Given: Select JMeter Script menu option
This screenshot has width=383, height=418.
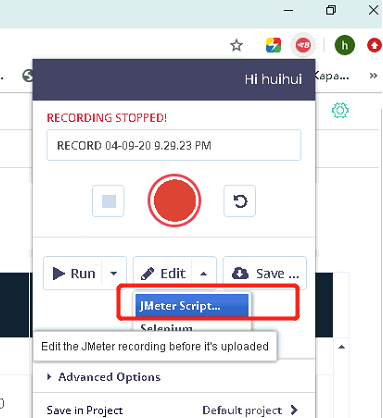Looking at the screenshot, I should click(x=192, y=306).
